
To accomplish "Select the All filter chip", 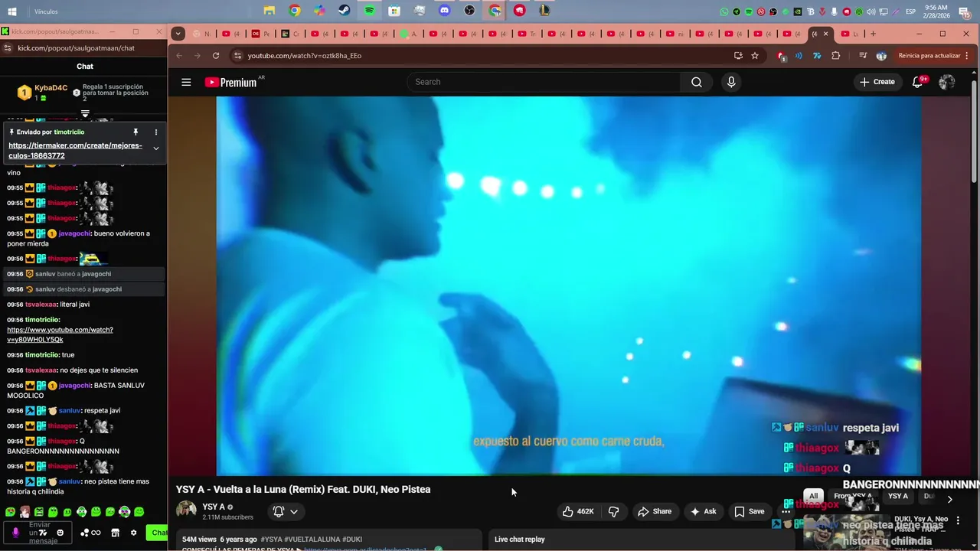I will (813, 496).
